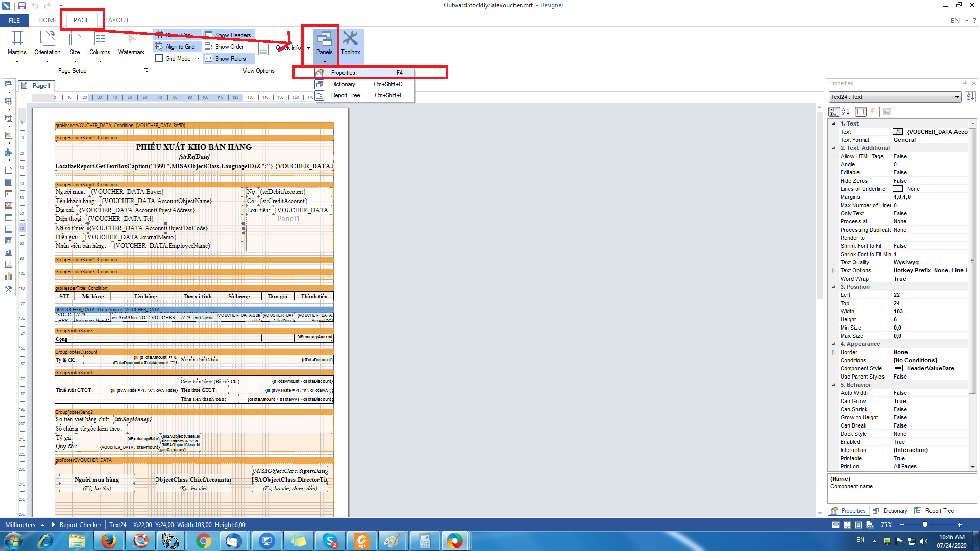Toggle Show Rulers option

[225, 59]
